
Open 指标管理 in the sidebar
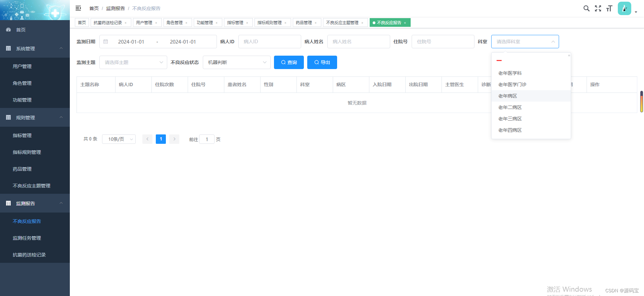35,135
